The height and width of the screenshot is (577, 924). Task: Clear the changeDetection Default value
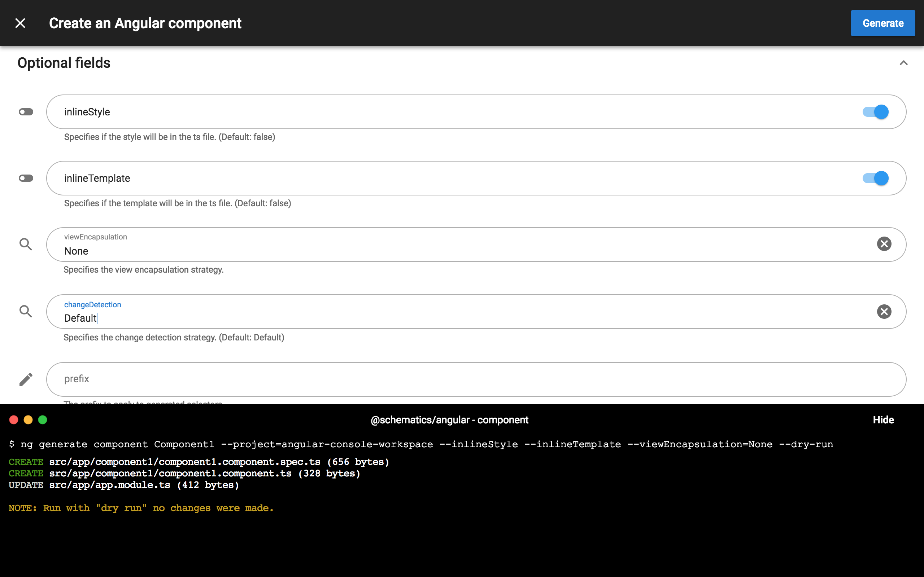coord(884,311)
